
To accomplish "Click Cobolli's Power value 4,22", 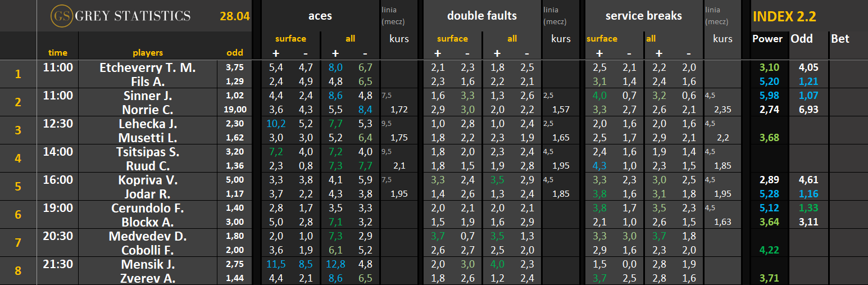I will tap(769, 250).
